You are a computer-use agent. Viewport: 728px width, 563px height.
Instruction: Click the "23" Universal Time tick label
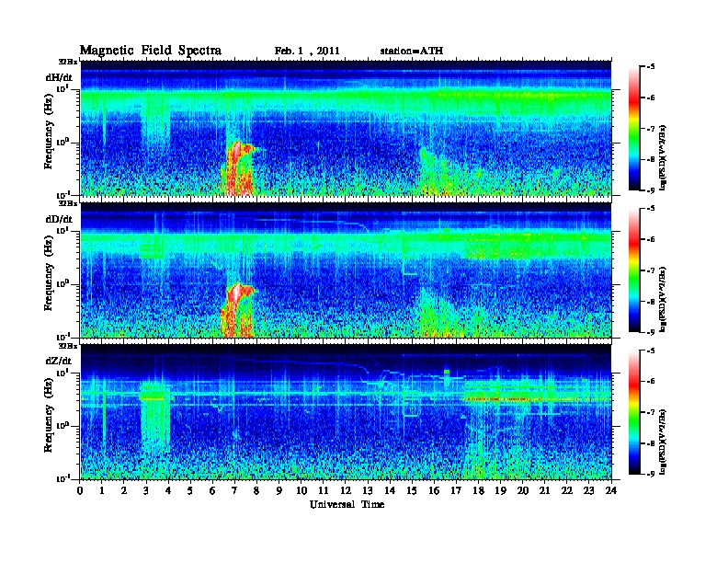pyautogui.click(x=589, y=491)
